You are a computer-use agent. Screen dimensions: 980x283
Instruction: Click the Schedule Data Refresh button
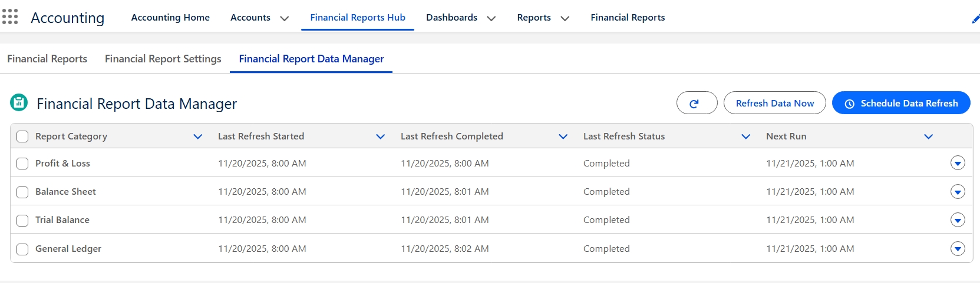coord(901,103)
